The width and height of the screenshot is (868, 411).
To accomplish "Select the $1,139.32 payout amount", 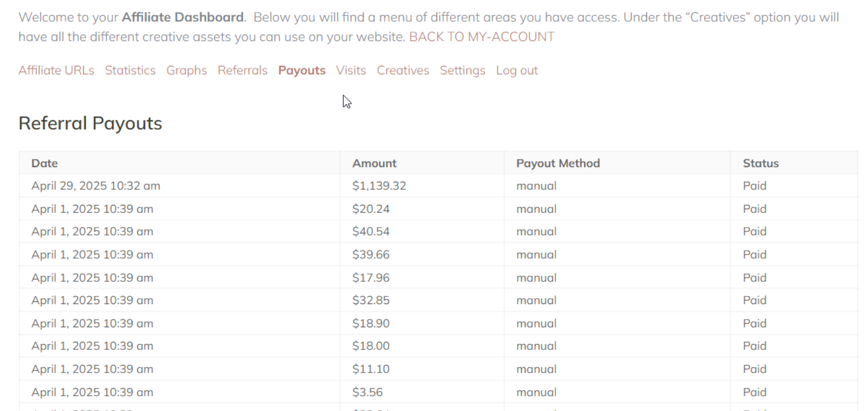I will point(379,186).
